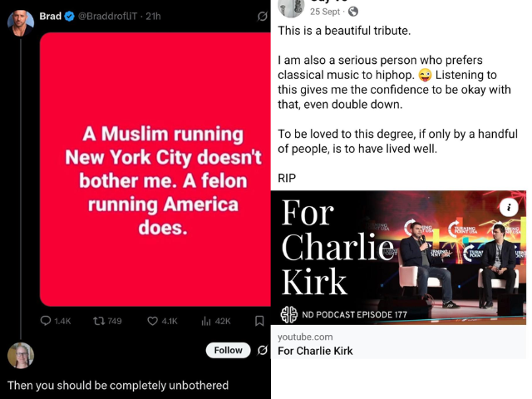Open the 25 Sept post date
532x399 pixels.
click(x=325, y=12)
